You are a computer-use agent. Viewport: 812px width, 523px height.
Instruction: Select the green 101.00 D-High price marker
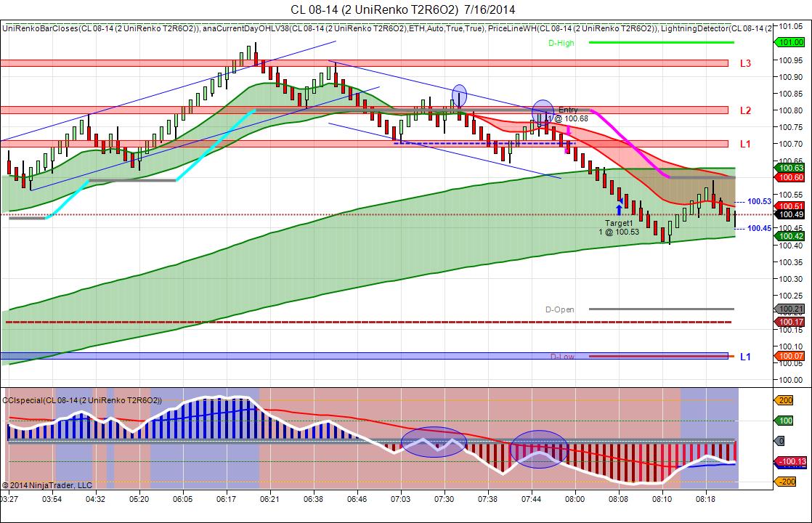pyautogui.click(x=789, y=42)
